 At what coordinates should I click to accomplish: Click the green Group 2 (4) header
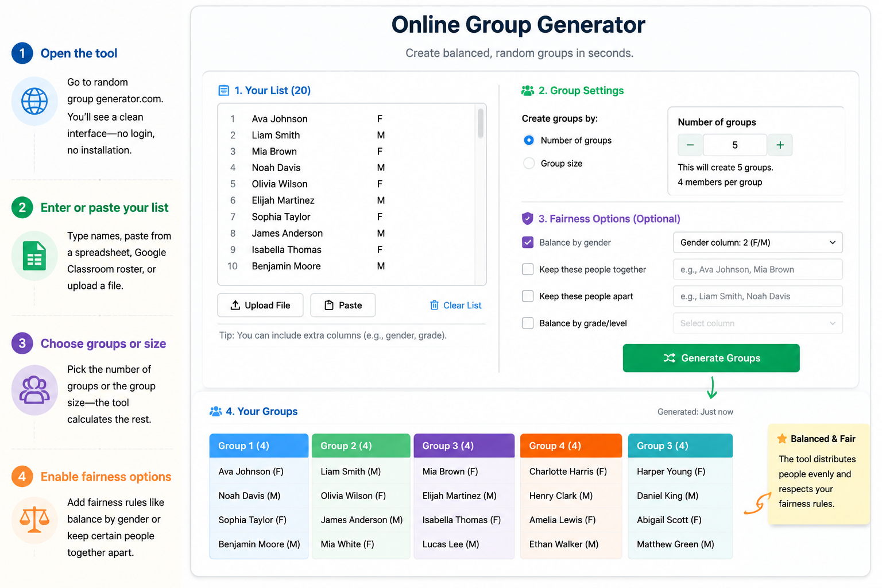click(361, 446)
